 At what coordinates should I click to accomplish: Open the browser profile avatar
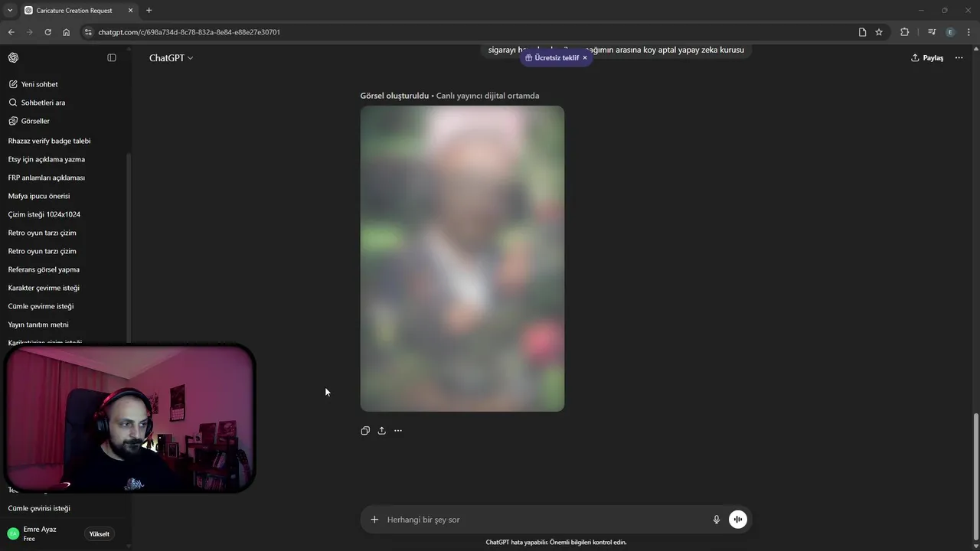(x=950, y=32)
